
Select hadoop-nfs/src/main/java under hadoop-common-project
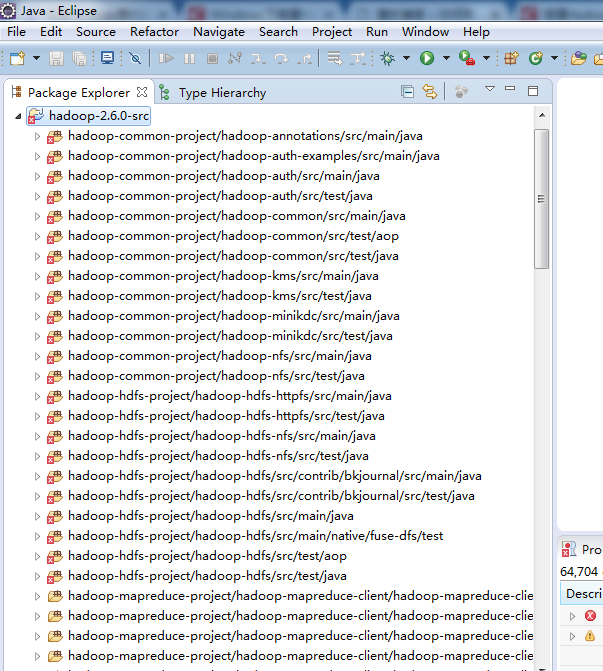(220, 356)
